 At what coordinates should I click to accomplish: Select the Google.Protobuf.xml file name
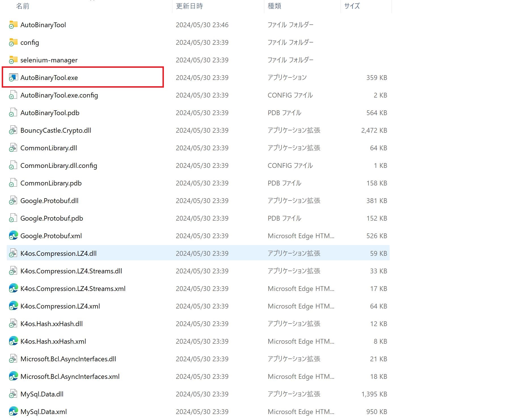pyautogui.click(x=51, y=236)
